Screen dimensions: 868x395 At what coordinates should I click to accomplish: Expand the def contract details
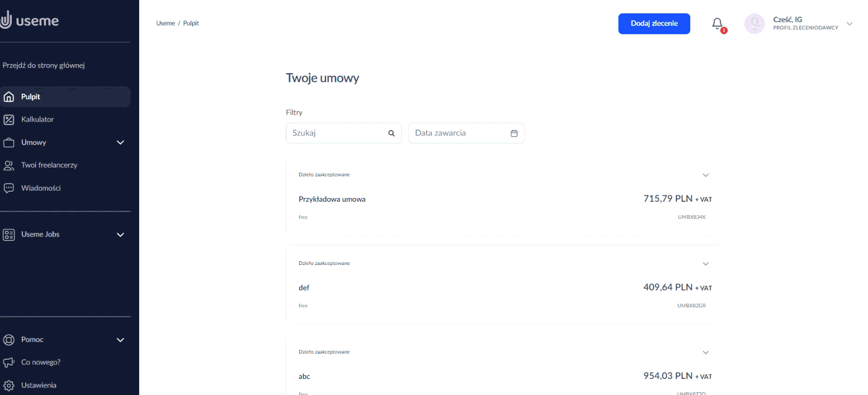pos(705,264)
